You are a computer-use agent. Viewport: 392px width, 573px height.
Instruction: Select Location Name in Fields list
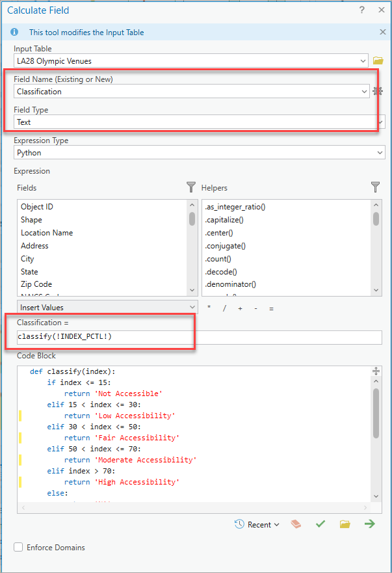[47, 233]
